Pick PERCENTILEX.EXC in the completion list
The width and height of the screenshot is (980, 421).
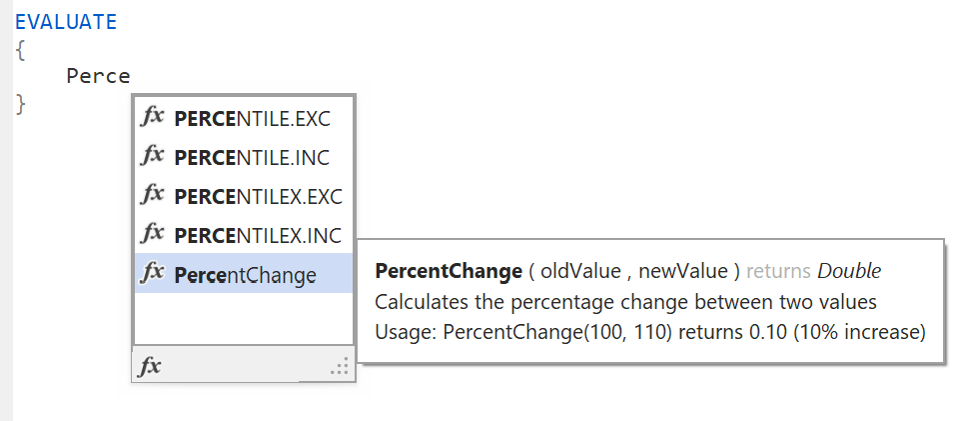[258, 196]
